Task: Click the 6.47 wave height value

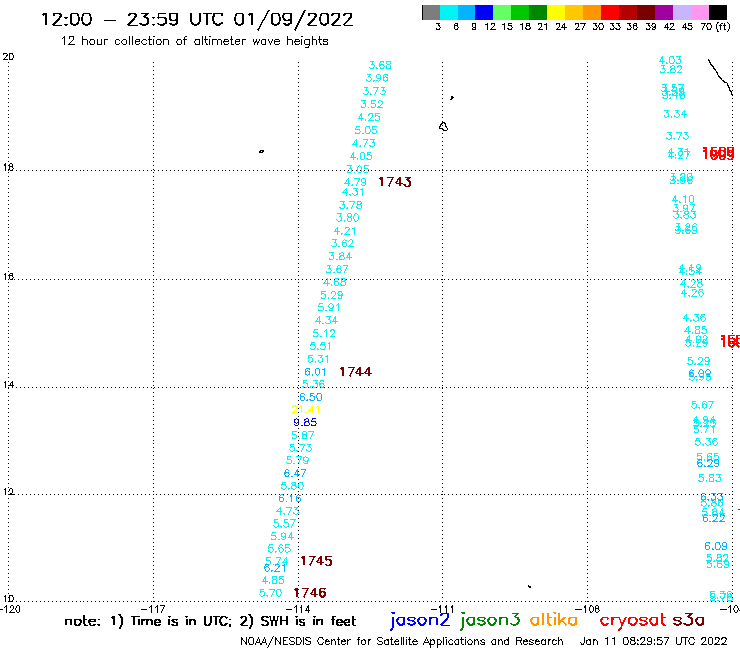Action: pyautogui.click(x=295, y=473)
